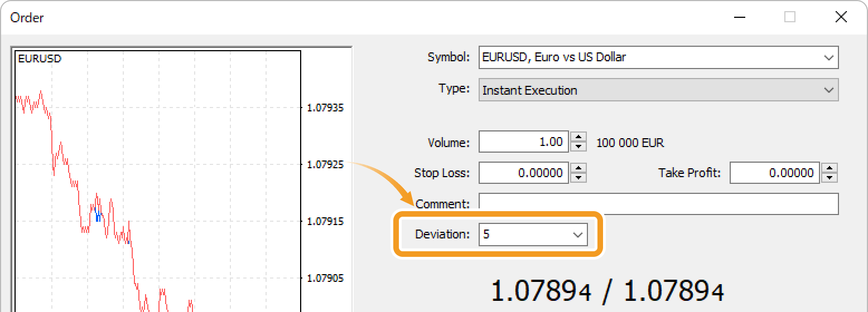Click the maximize window icon
The height and width of the screenshot is (312, 868).
789,17
